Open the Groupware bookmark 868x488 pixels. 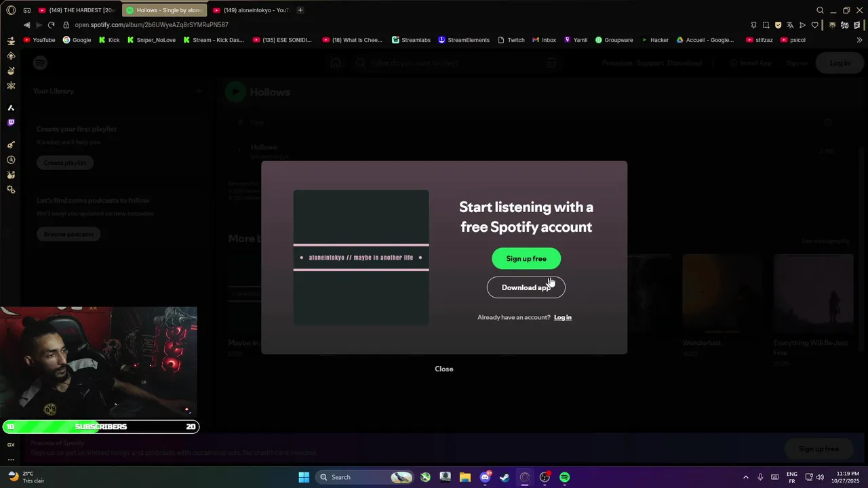click(x=614, y=40)
